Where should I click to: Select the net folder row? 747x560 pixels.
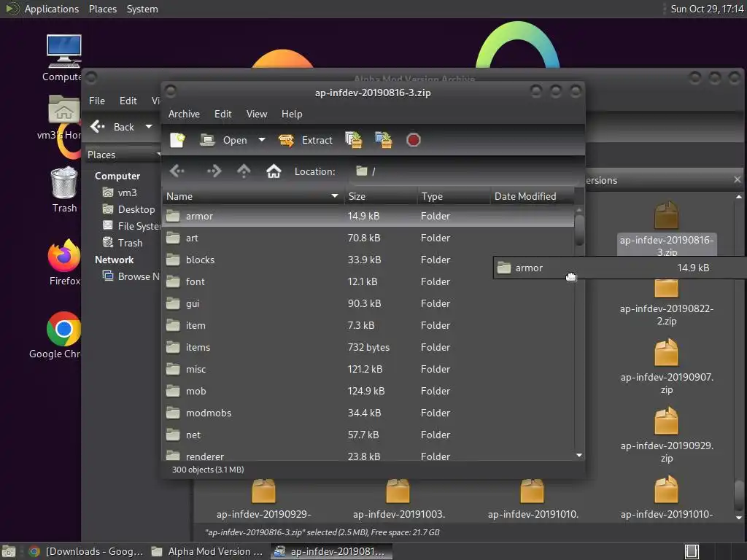[x=368, y=435]
